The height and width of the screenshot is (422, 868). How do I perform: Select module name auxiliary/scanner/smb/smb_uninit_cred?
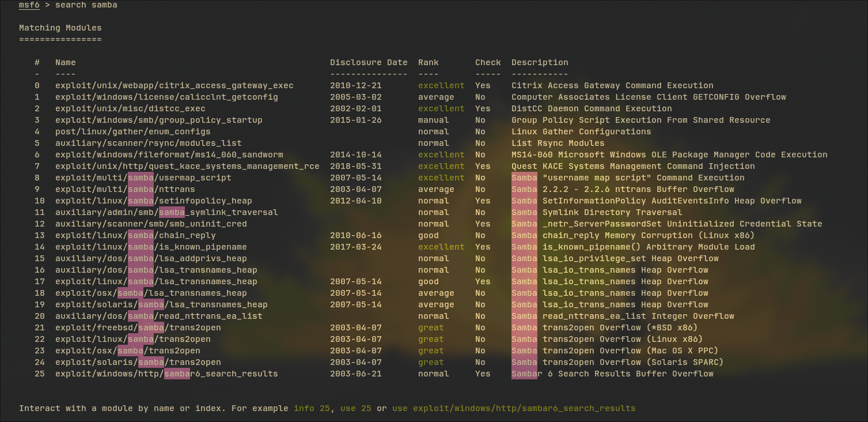pos(151,224)
